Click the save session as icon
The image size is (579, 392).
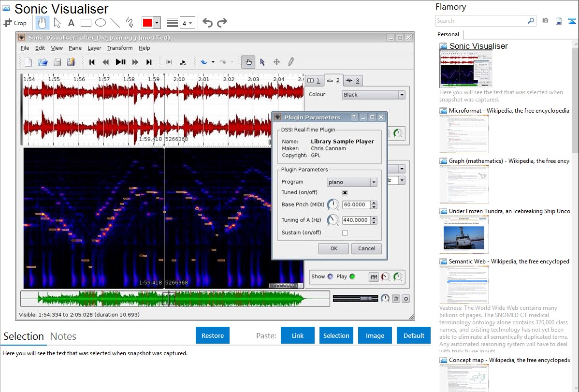(x=71, y=62)
